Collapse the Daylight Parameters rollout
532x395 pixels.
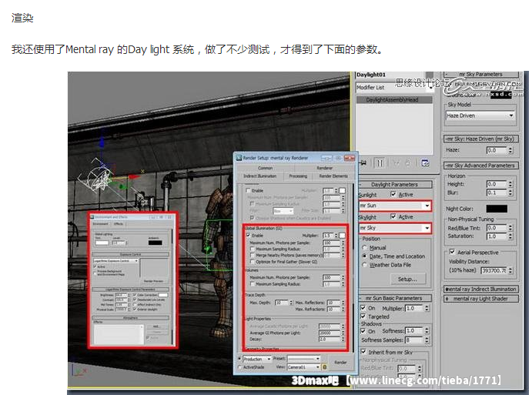point(395,184)
